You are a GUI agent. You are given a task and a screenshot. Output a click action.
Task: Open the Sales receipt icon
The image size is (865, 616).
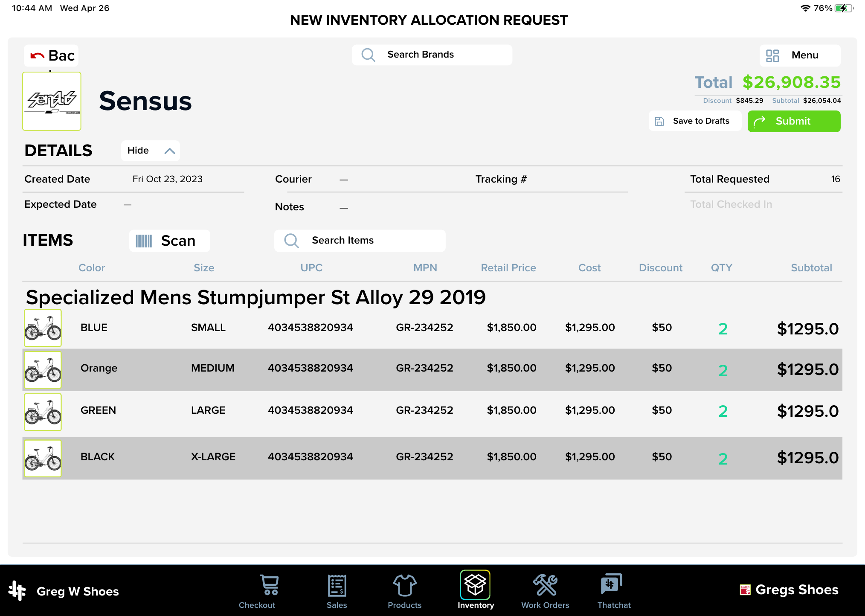[x=337, y=585]
